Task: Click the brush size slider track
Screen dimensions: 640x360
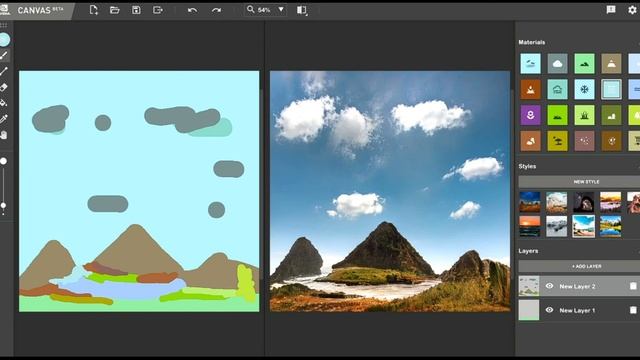Action: 3,184
